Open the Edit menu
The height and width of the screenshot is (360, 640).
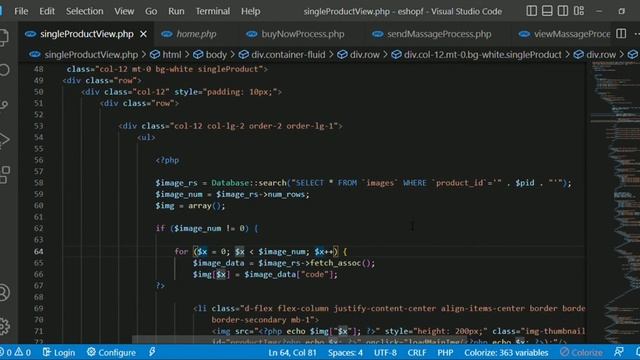[47, 11]
